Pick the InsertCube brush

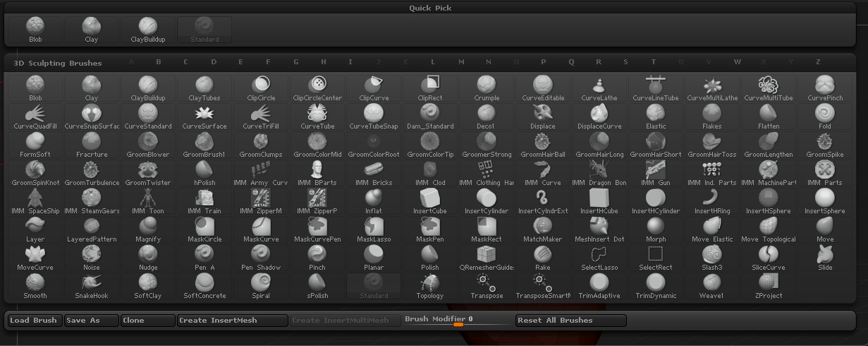(x=430, y=202)
